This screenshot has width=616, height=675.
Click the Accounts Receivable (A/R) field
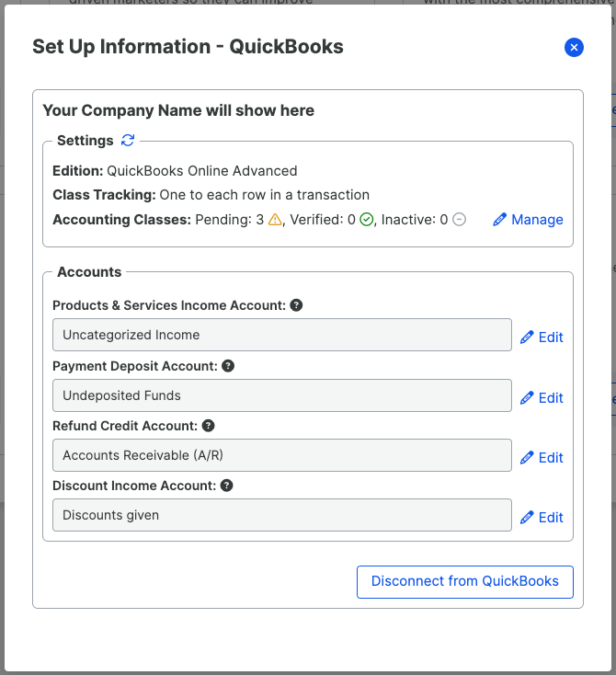pyautogui.click(x=282, y=455)
